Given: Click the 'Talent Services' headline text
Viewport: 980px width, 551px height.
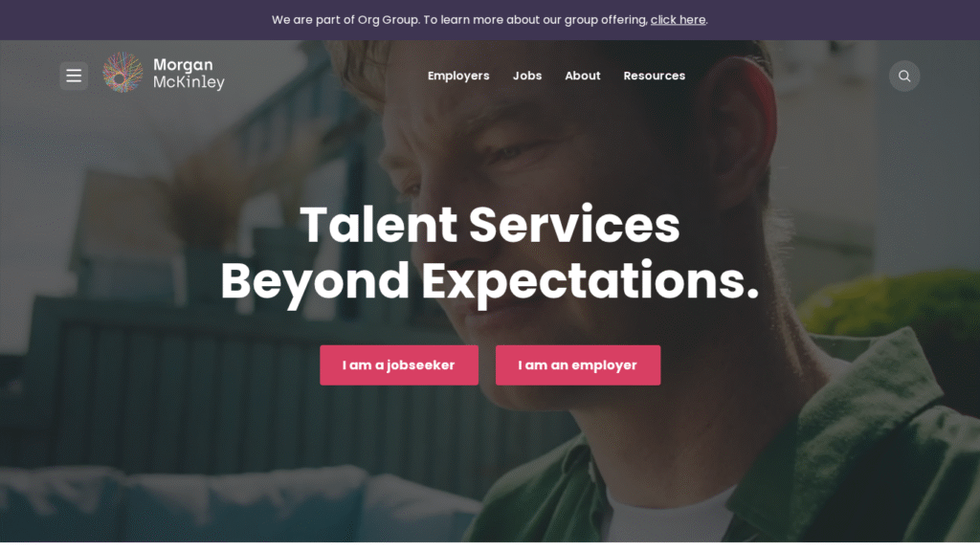Looking at the screenshot, I should (489, 224).
